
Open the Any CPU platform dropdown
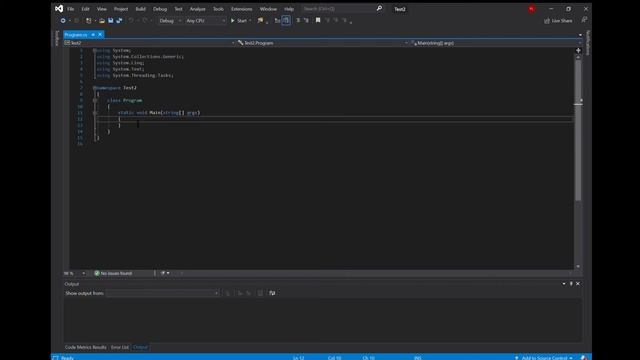pos(205,20)
